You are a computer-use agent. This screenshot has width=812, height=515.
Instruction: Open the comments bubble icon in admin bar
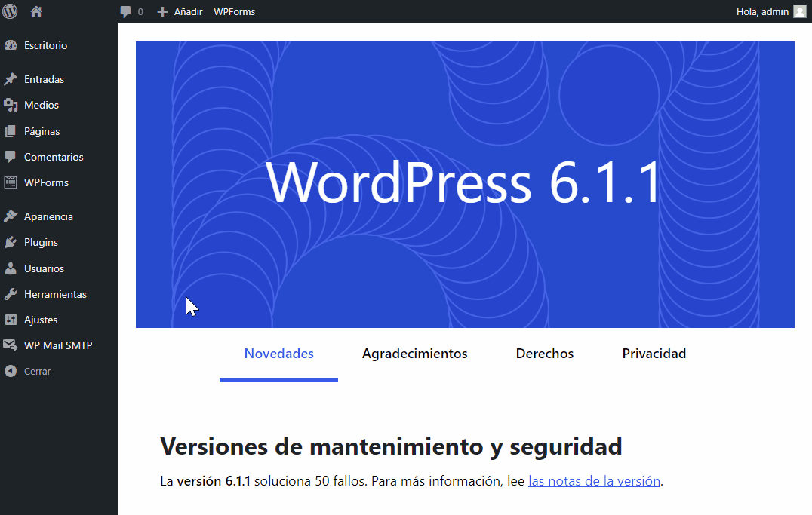[125, 12]
